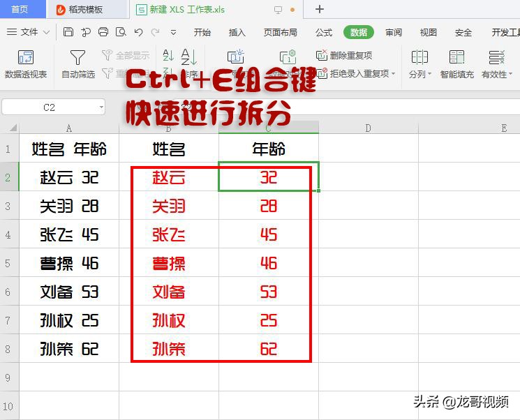Open the 插入 ribbon tab
Screen dimensions: 520x420
(x=237, y=33)
